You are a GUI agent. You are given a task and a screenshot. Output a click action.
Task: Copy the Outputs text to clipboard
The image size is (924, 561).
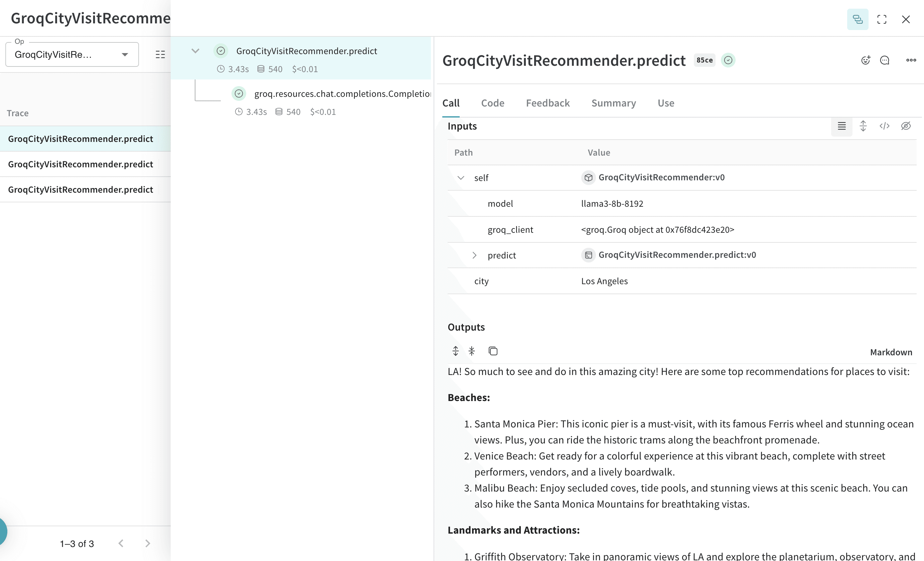[493, 351]
